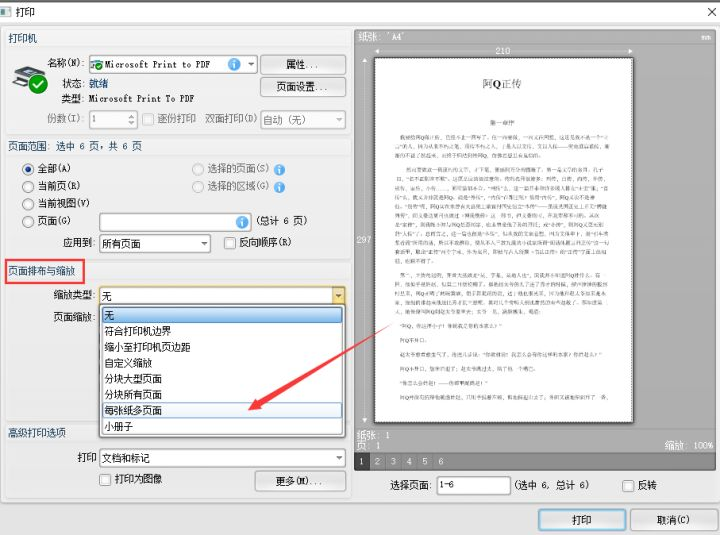This screenshot has width=720, height=535.
Task: Click the up arrow above preview height ruler
Action: 365,60
